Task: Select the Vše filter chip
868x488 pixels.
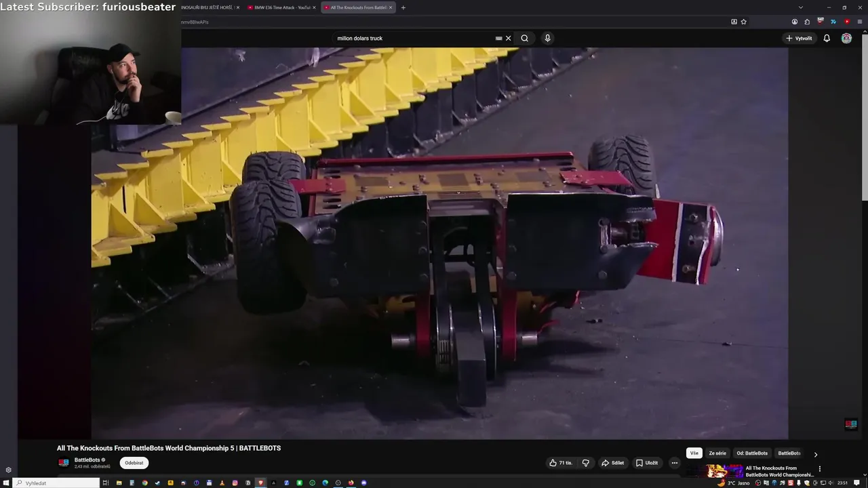Action: point(694,453)
